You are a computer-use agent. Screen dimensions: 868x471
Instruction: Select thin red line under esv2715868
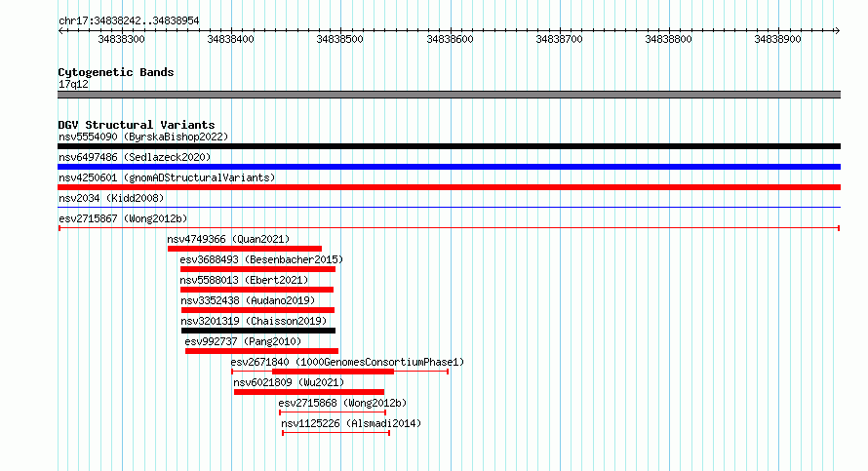point(333,412)
